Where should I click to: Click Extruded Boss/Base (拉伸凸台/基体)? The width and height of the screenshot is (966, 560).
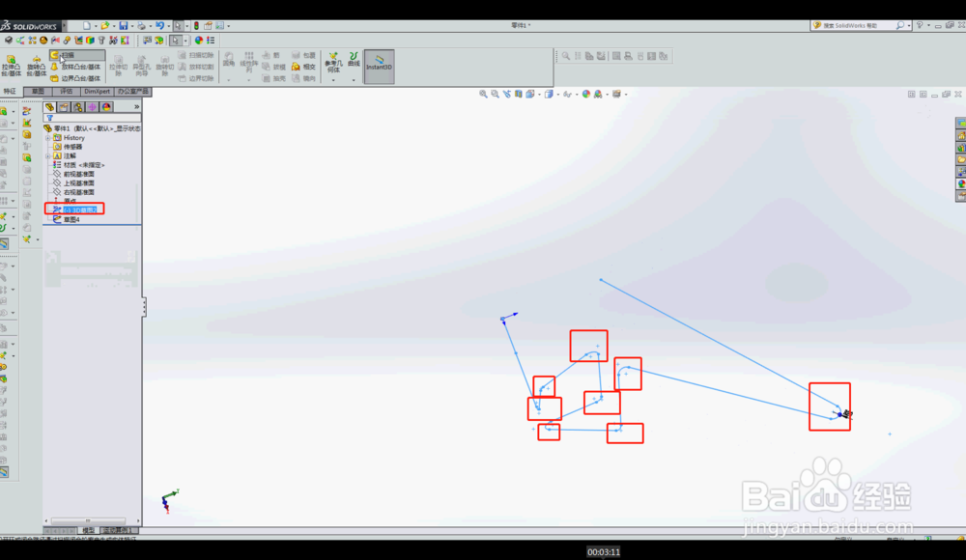click(x=11, y=66)
